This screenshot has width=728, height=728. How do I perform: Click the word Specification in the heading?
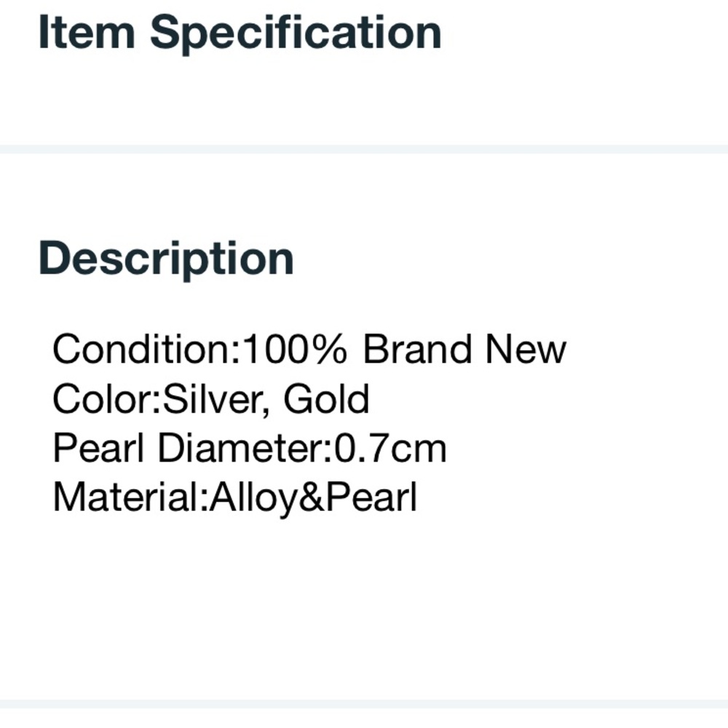(x=296, y=33)
